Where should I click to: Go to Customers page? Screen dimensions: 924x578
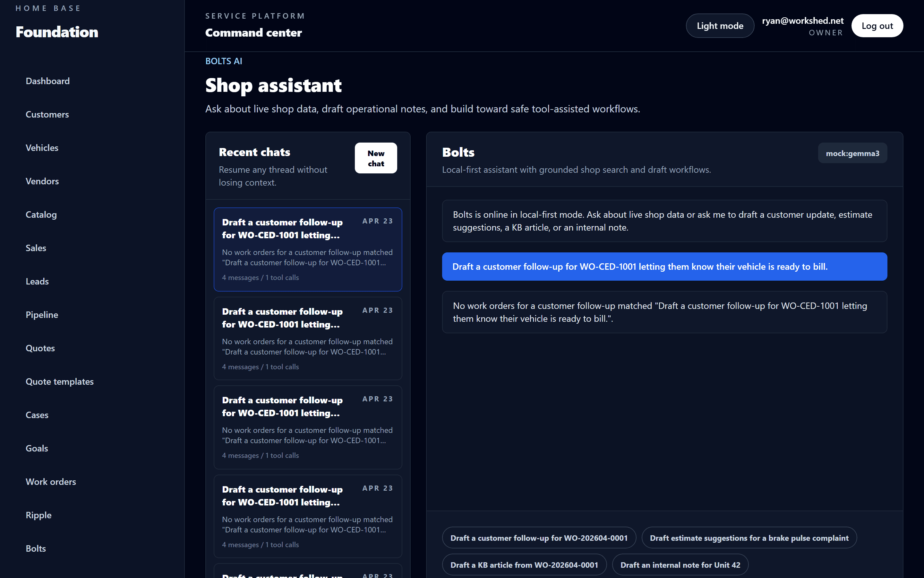(x=47, y=114)
